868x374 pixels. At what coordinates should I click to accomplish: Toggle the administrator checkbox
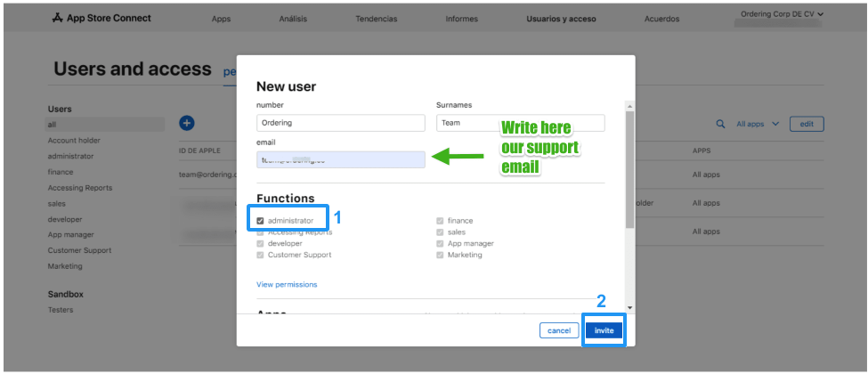[x=260, y=221]
